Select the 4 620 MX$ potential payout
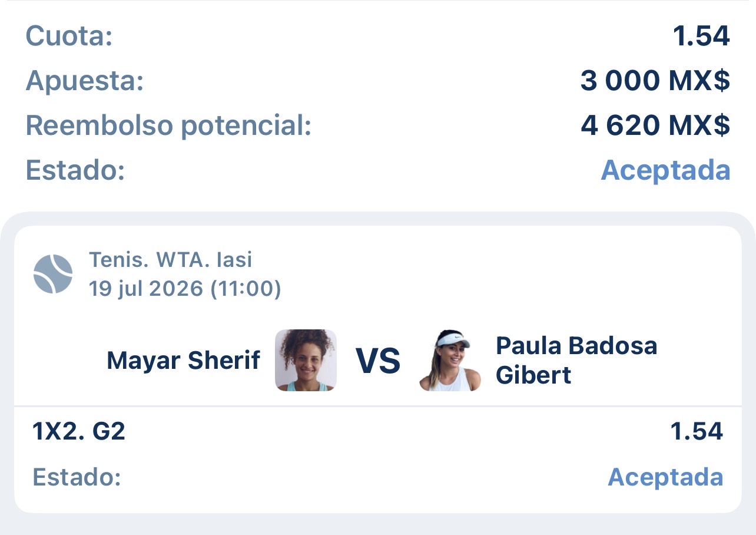Image resolution: width=756 pixels, height=535 pixels. click(655, 126)
